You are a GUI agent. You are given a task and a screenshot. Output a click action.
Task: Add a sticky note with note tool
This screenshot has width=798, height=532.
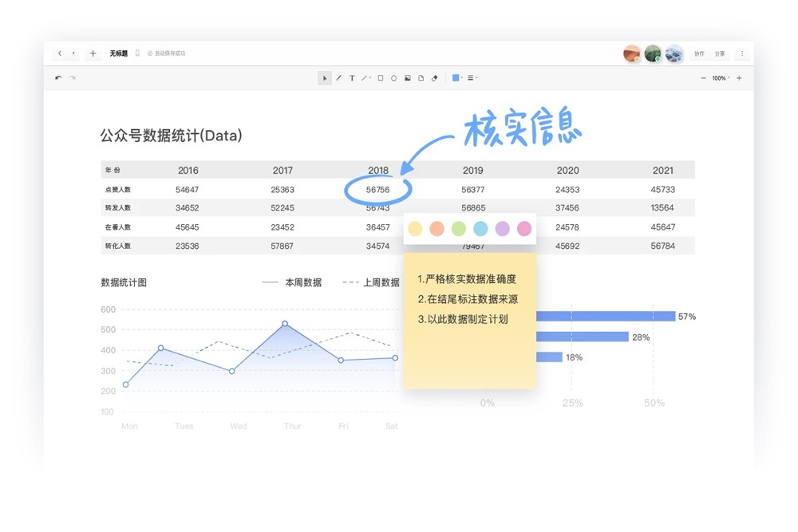(x=421, y=78)
